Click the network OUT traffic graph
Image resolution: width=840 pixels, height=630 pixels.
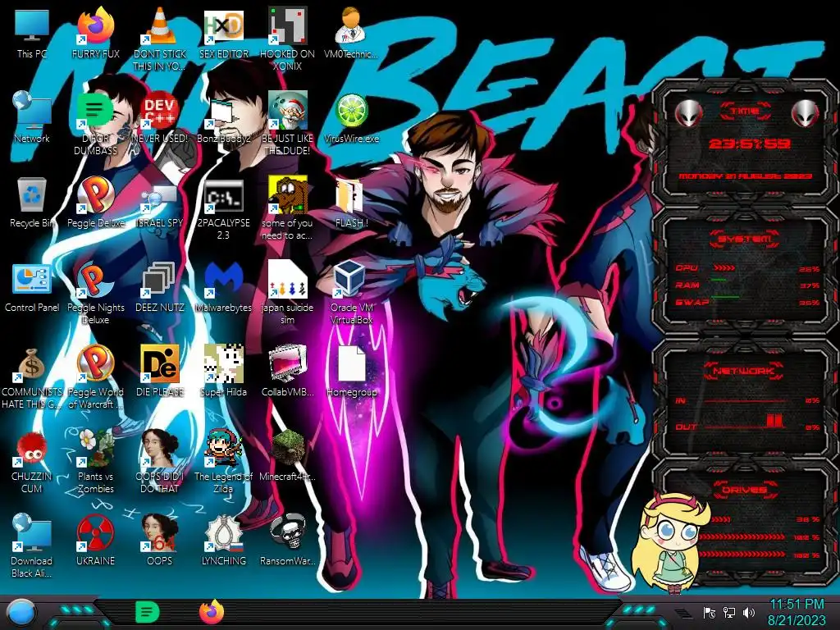[x=745, y=423]
